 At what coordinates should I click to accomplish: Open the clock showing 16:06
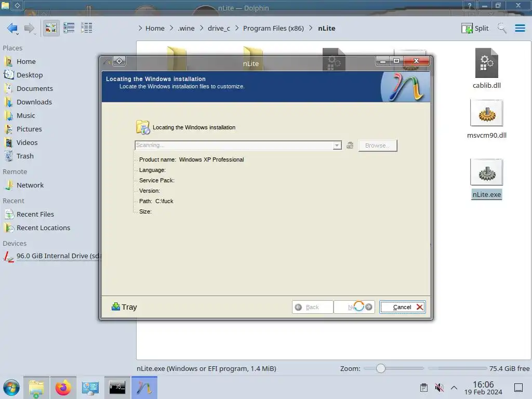click(x=483, y=388)
